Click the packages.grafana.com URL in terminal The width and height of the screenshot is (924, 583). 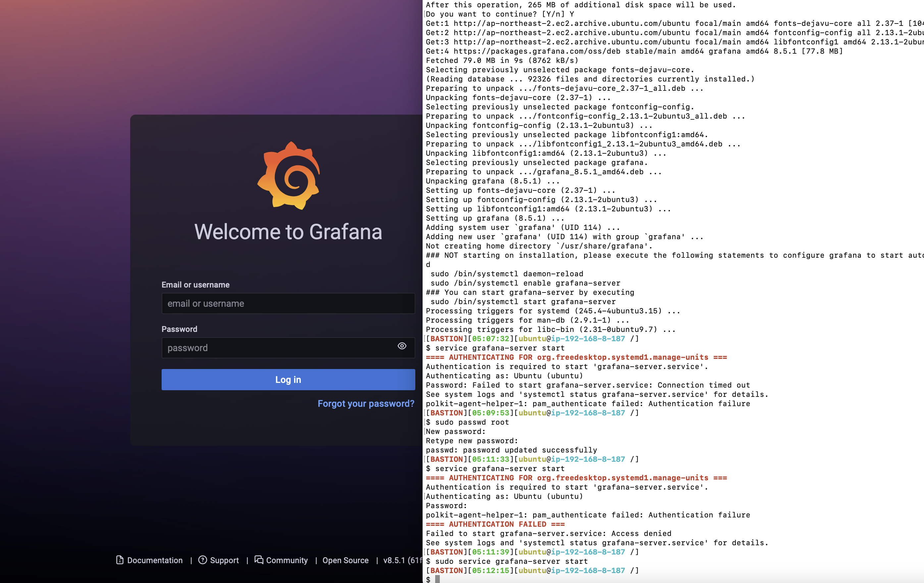tap(537, 51)
